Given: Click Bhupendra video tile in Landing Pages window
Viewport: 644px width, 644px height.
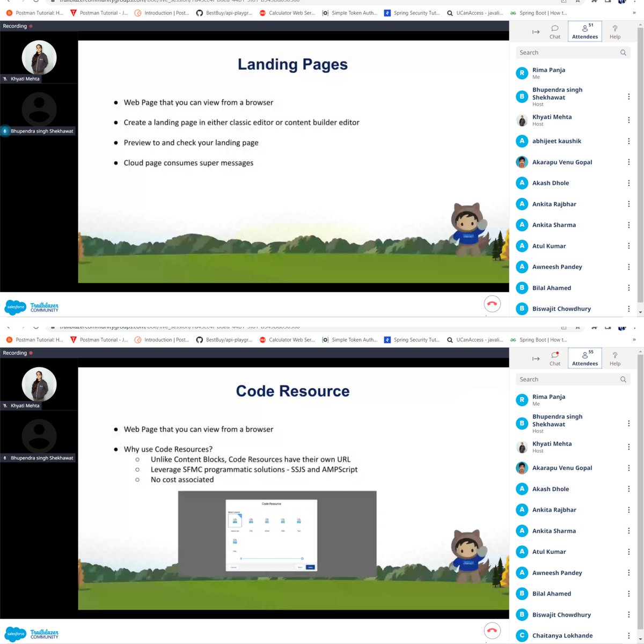Looking at the screenshot, I should coord(39,110).
